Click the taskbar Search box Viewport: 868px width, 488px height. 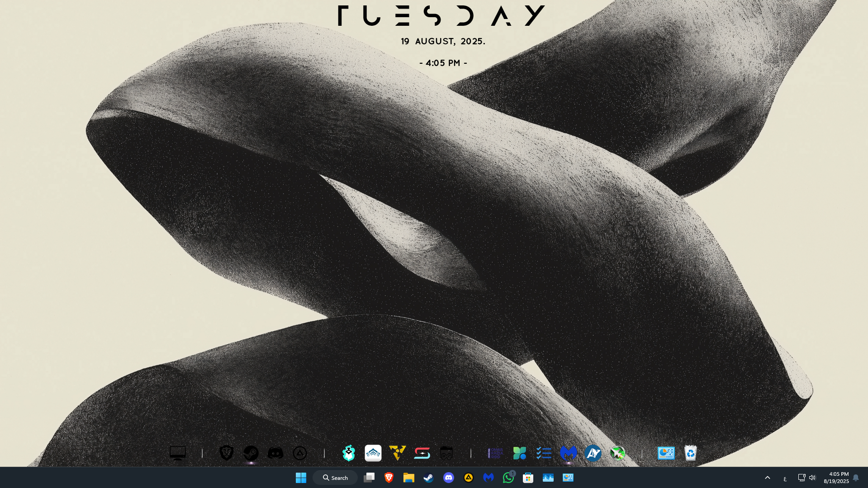[x=335, y=478]
